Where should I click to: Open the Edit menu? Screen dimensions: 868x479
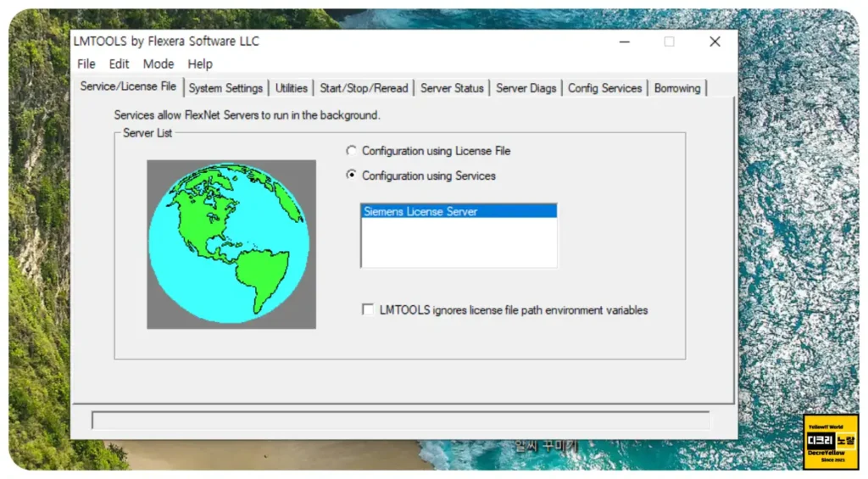(x=119, y=64)
